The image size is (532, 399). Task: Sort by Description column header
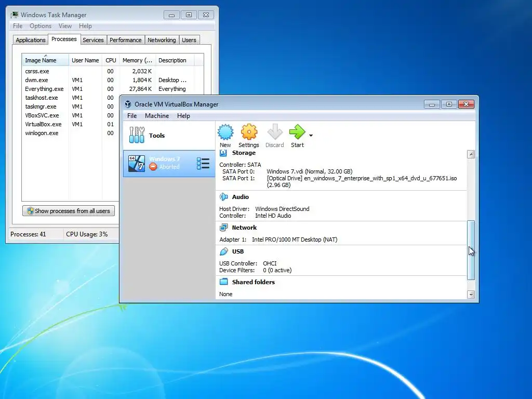175,60
